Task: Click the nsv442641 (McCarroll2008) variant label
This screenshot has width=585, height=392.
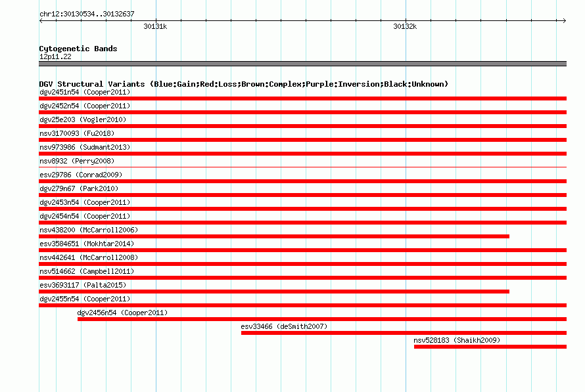Action: 89,257
